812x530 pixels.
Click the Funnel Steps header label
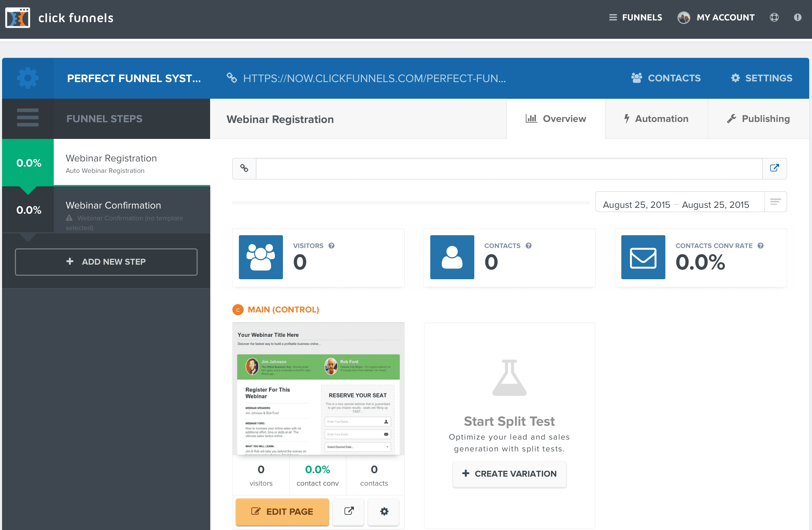tap(104, 119)
